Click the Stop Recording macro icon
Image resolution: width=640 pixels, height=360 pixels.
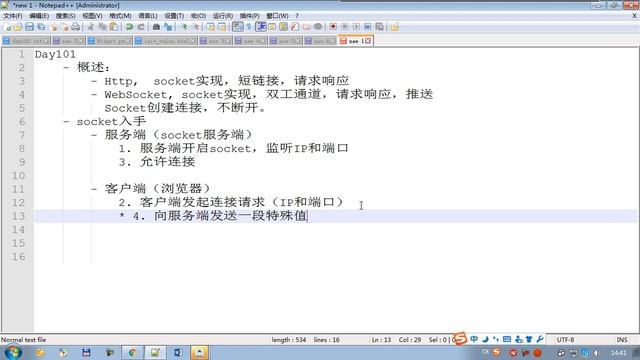344,27
